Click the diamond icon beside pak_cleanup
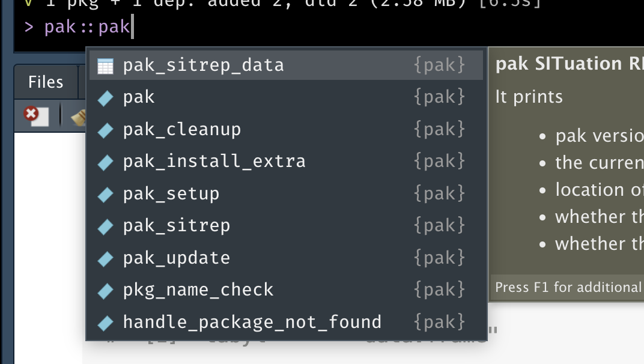This screenshot has height=364, width=644. click(105, 129)
